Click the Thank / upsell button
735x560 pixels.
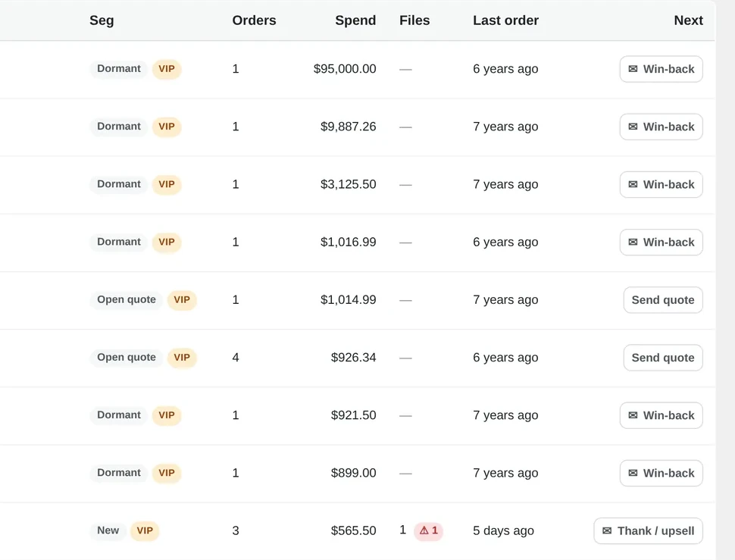(x=648, y=530)
